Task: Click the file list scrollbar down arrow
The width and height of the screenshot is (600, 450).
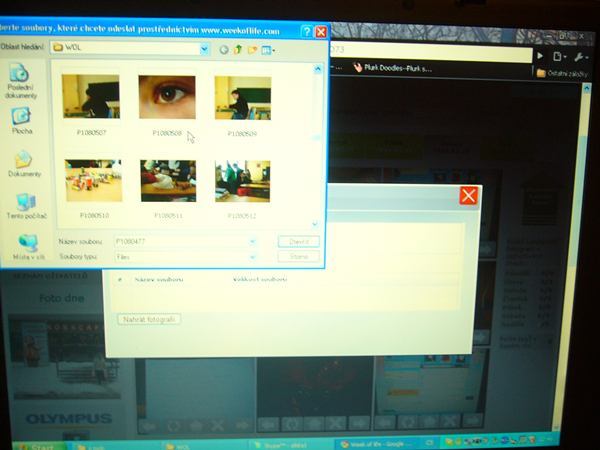Action: tap(315, 223)
